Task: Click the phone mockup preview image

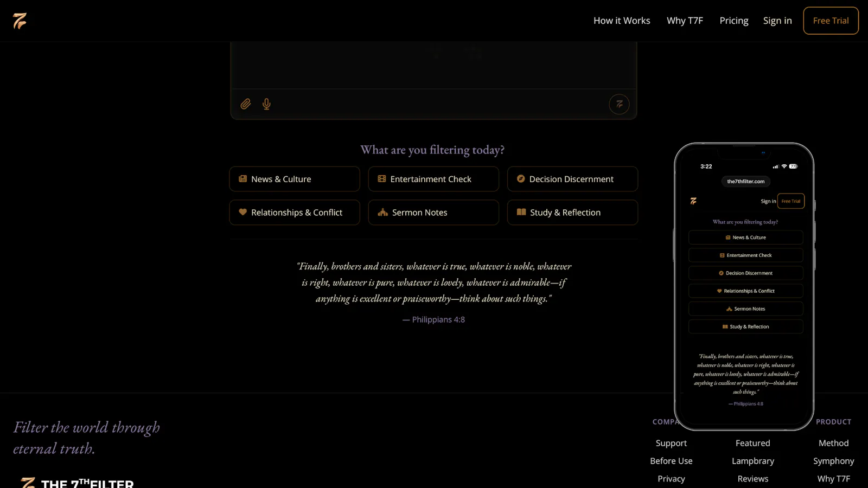Action: point(744,286)
